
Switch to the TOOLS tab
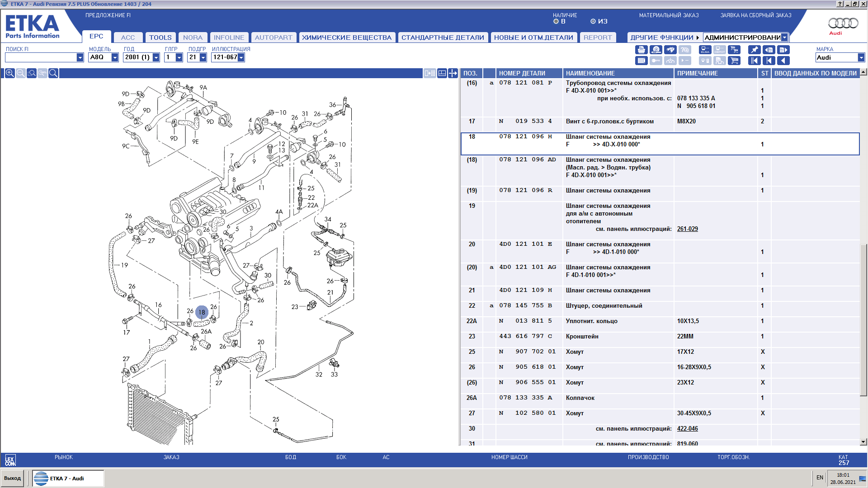(160, 38)
